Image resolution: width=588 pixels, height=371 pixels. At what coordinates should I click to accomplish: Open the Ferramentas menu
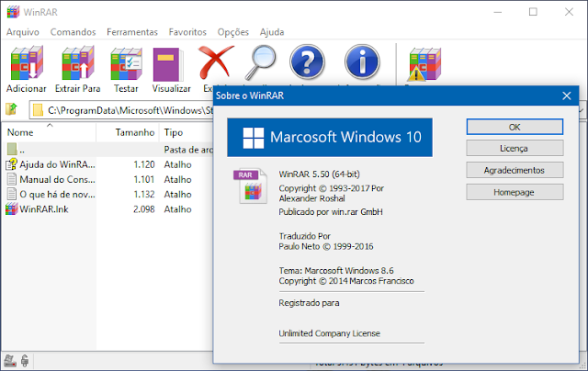point(132,32)
